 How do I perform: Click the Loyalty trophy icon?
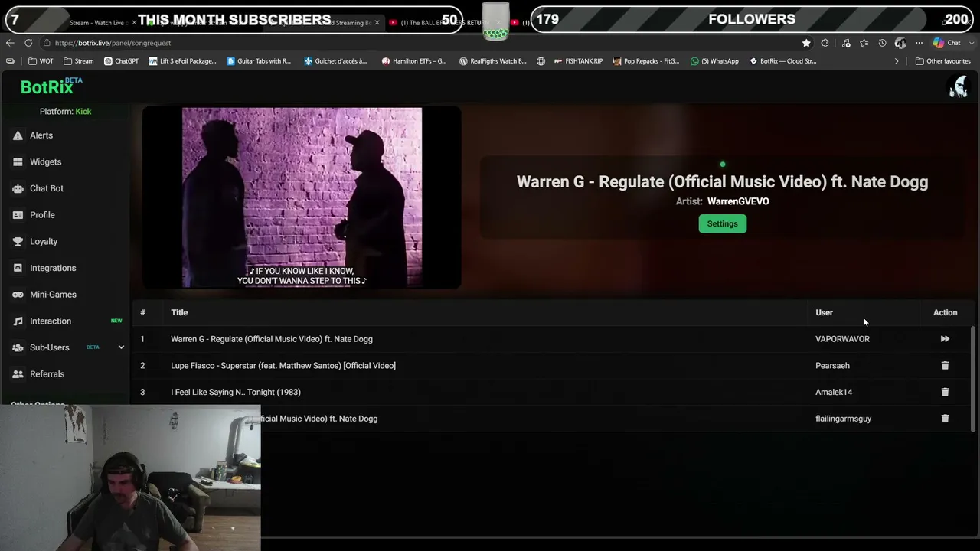pos(18,242)
